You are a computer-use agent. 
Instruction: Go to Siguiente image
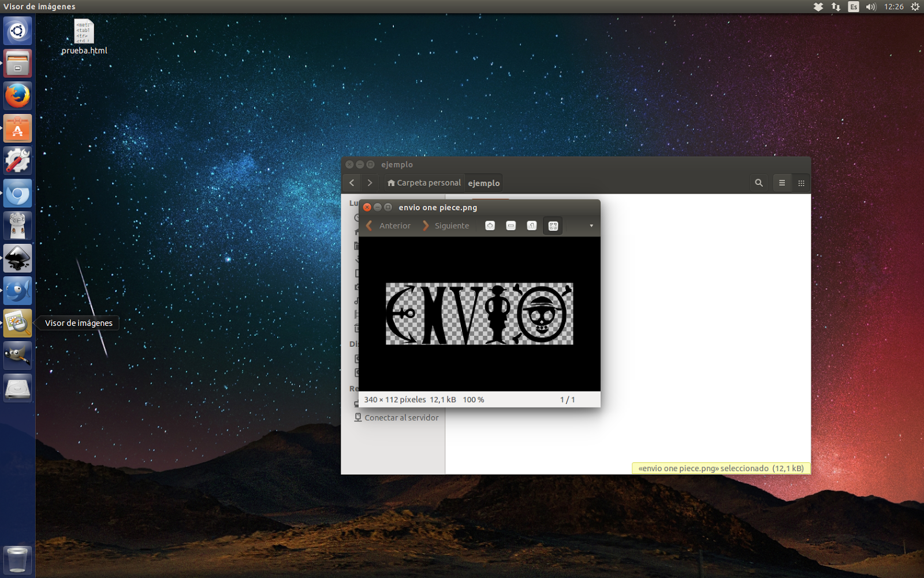pos(446,226)
